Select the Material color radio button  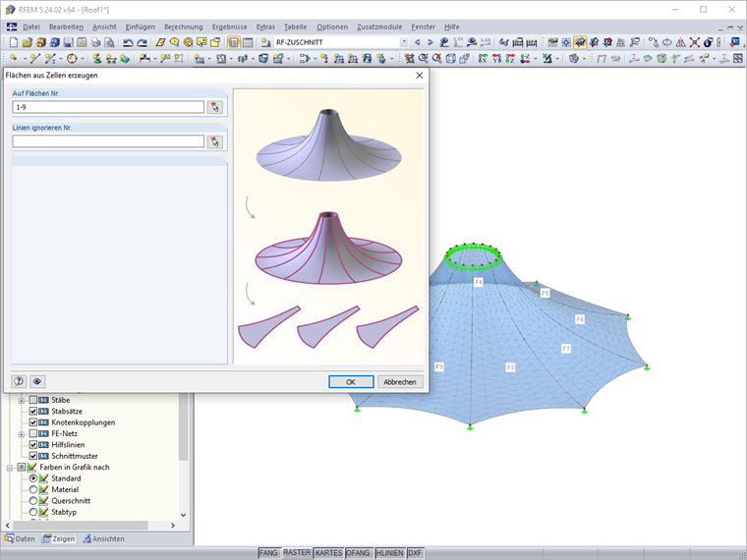(32, 489)
